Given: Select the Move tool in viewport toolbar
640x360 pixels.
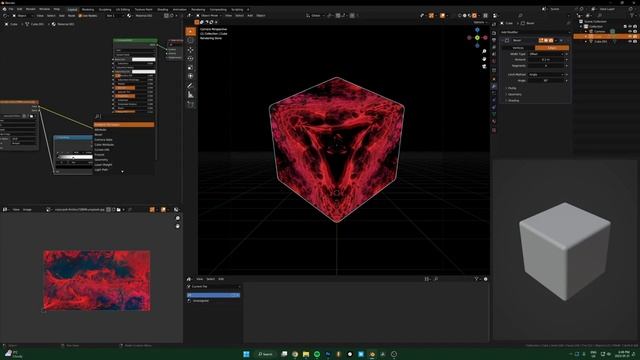Looking at the screenshot, I should pyautogui.click(x=191, y=50).
